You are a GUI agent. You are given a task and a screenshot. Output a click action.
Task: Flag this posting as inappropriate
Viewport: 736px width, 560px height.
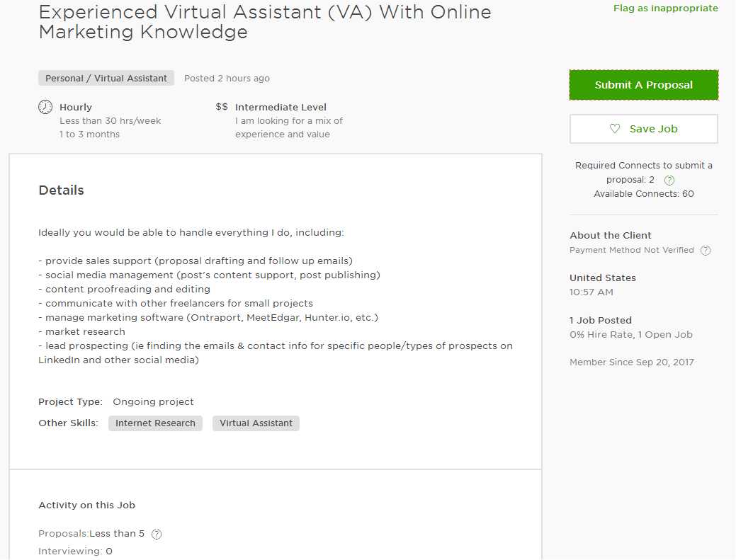coord(666,8)
